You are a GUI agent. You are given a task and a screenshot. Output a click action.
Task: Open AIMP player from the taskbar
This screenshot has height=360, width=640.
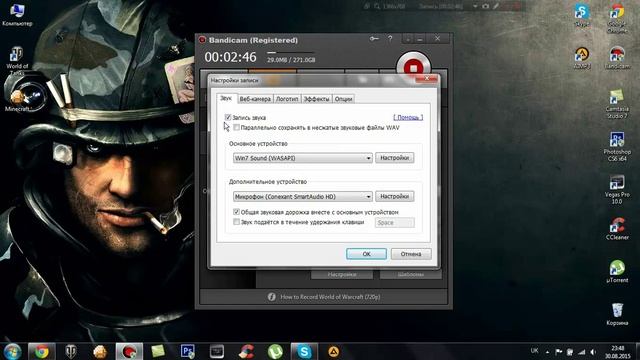(x=333, y=351)
